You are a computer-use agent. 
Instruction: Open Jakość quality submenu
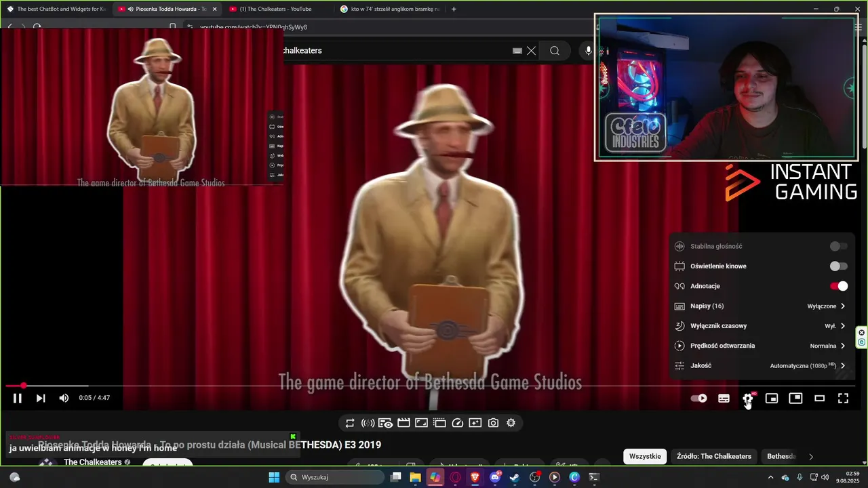[x=761, y=365]
